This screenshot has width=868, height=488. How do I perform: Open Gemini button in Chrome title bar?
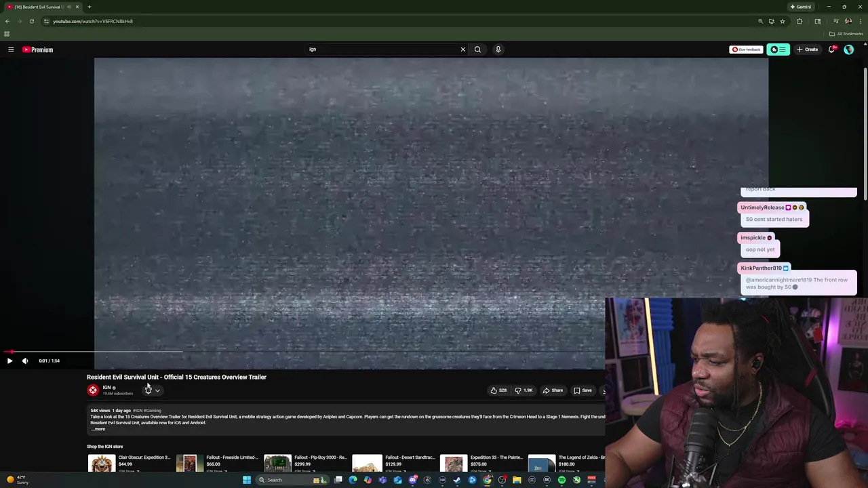click(801, 7)
